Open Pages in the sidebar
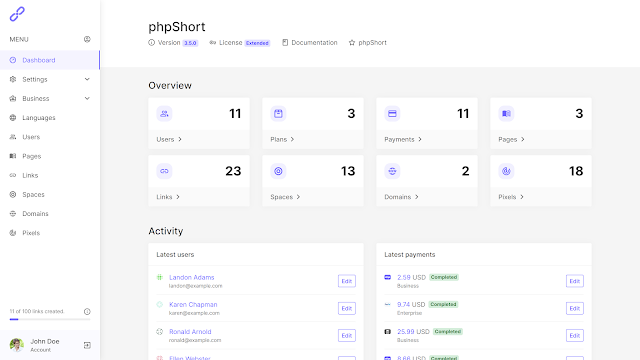 coord(31,156)
